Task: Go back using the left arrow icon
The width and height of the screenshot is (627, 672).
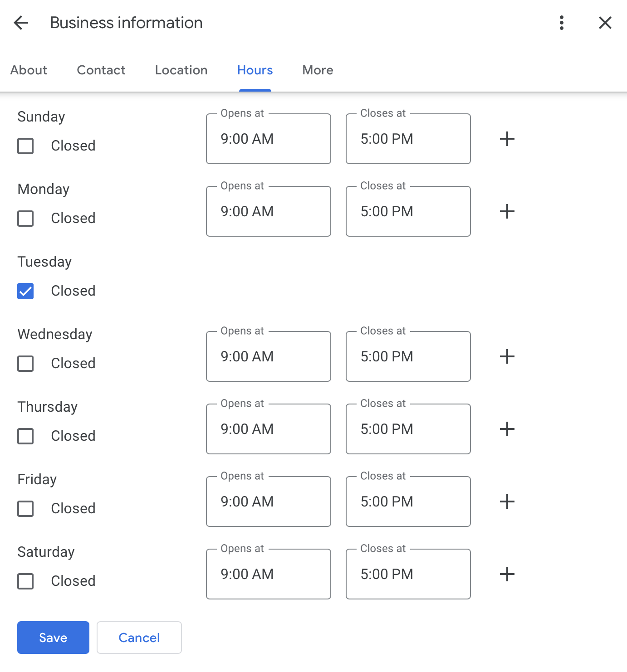Action: click(21, 23)
